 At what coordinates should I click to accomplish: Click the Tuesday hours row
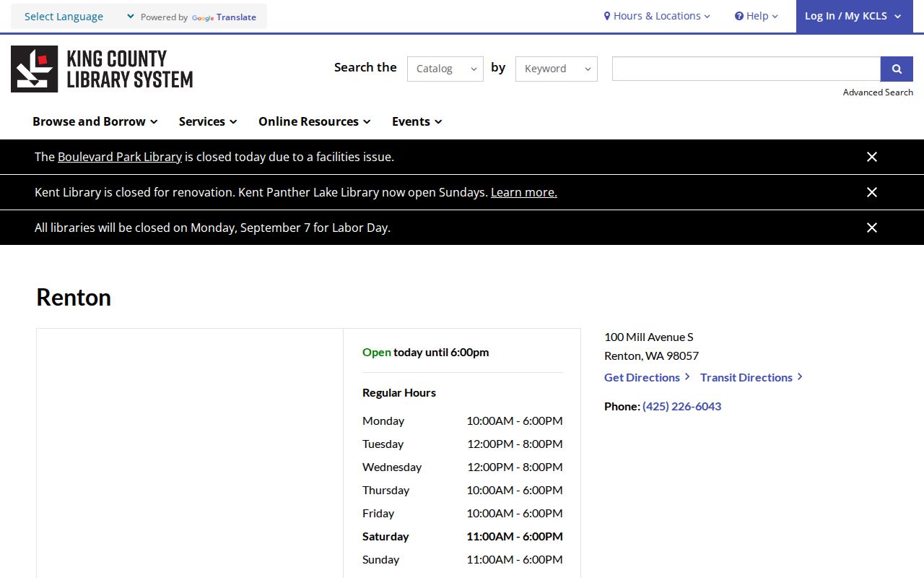(x=463, y=444)
